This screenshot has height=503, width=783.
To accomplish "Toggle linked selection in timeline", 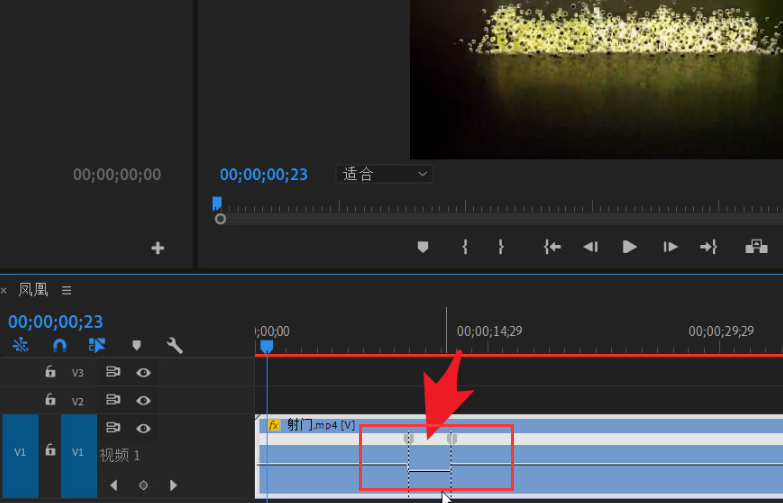I will (x=97, y=345).
